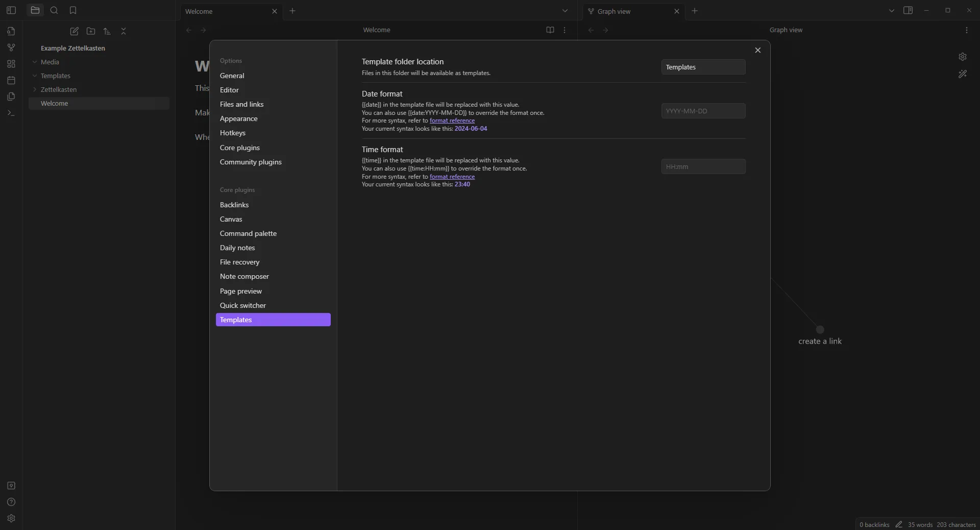The width and height of the screenshot is (980, 530).
Task: Open format reference link under Time format
Action: (x=452, y=177)
